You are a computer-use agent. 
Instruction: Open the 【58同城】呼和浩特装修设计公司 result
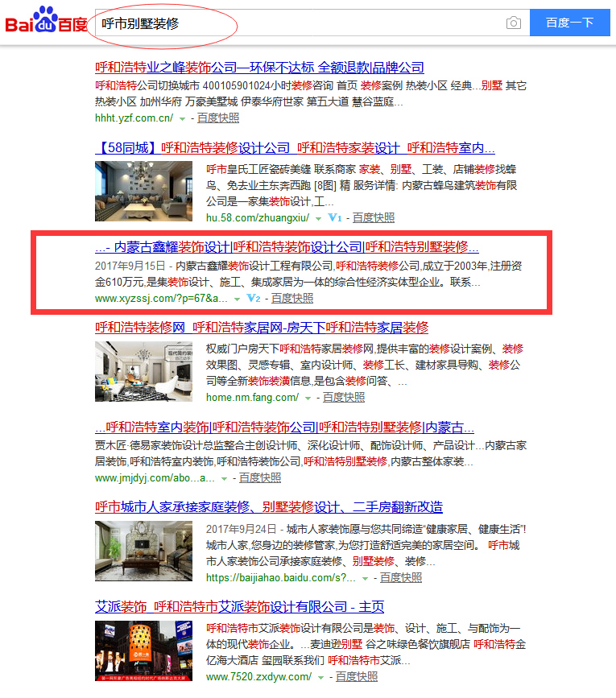pyautogui.click(x=295, y=148)
